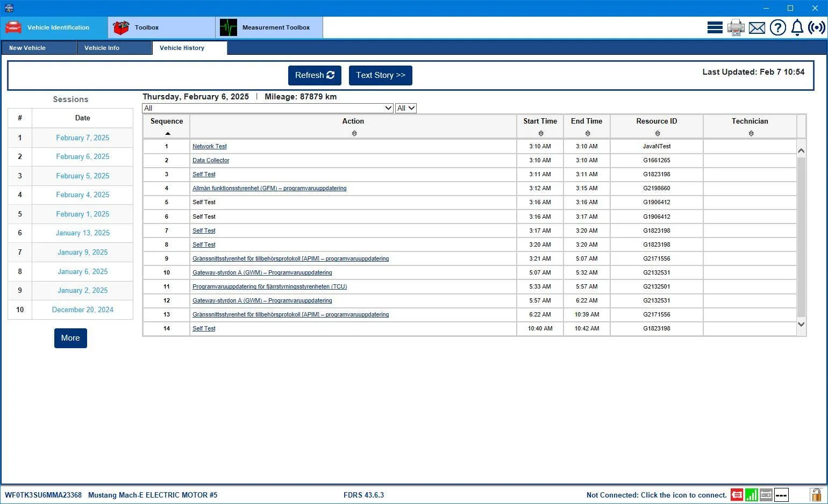Select session February 5, 2025
828x504 pixels.
point(82,176)
